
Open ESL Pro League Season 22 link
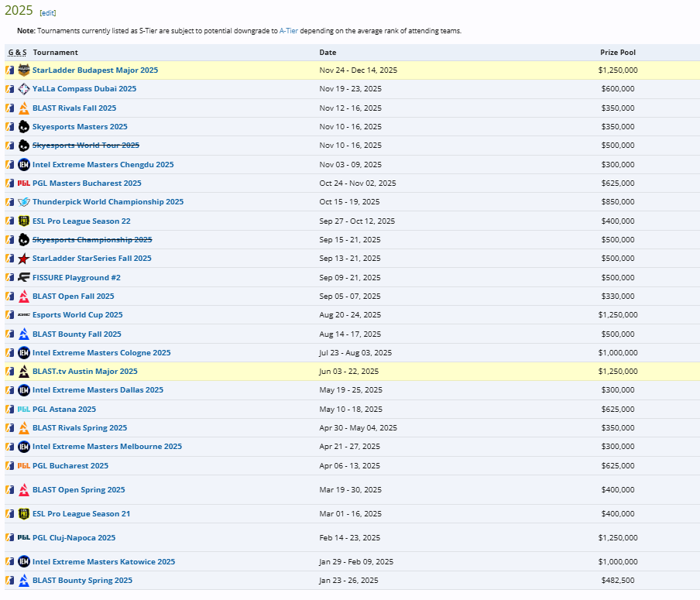click(82, 221)
